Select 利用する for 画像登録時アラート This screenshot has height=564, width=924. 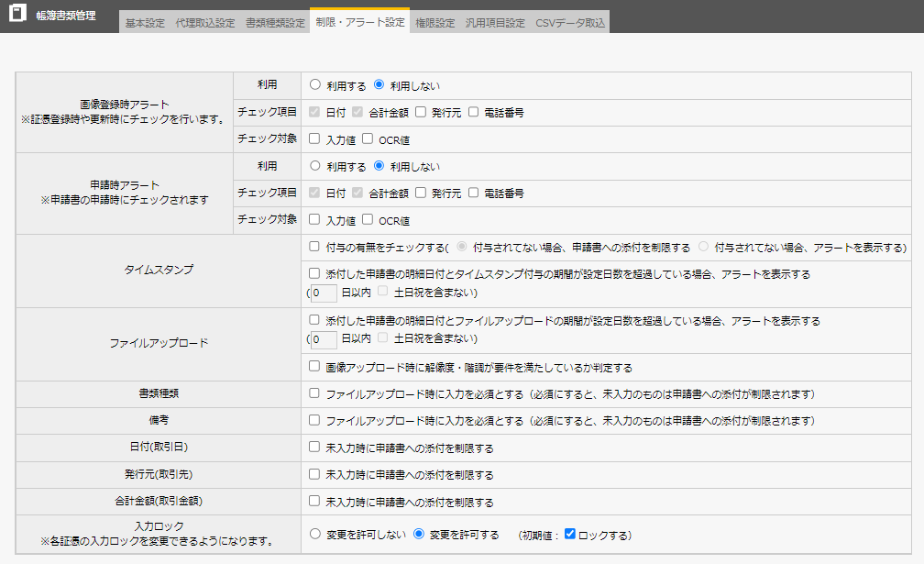pyautogui.click(x=315, y=85)
